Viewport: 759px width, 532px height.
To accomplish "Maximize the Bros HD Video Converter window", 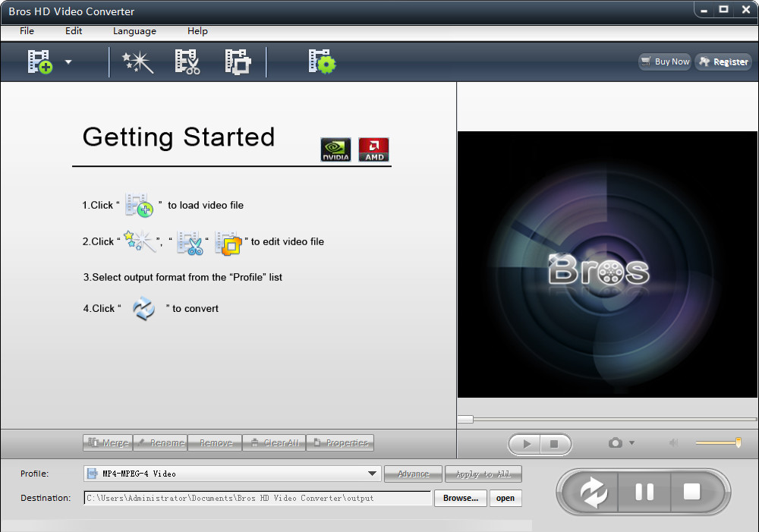I will pos(723,10).
